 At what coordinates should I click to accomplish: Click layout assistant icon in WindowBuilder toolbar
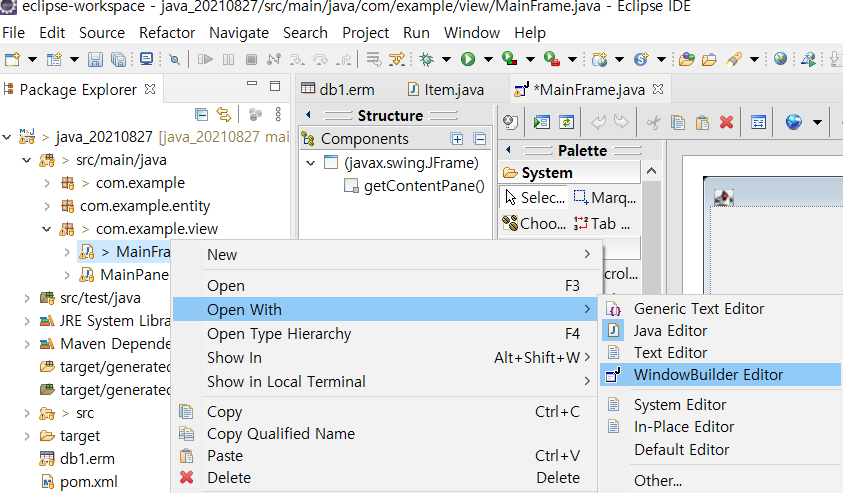759,122
